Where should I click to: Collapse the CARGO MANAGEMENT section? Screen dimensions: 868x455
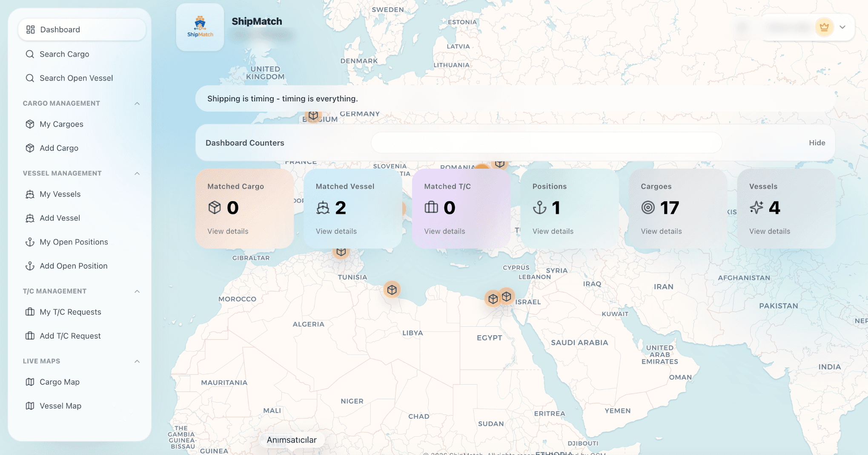click(x=137, y=103)
